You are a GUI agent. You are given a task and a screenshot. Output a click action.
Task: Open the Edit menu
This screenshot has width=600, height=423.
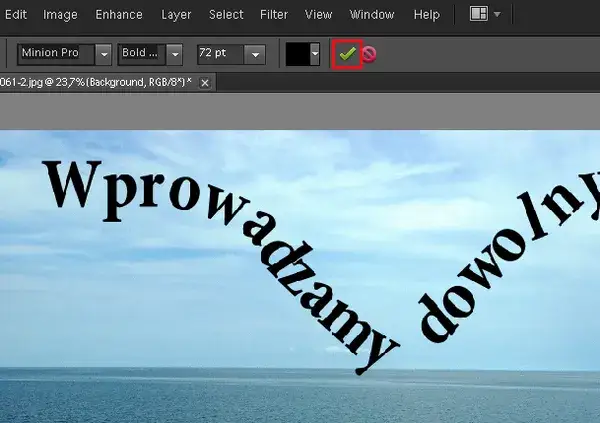tap(16, 15)
